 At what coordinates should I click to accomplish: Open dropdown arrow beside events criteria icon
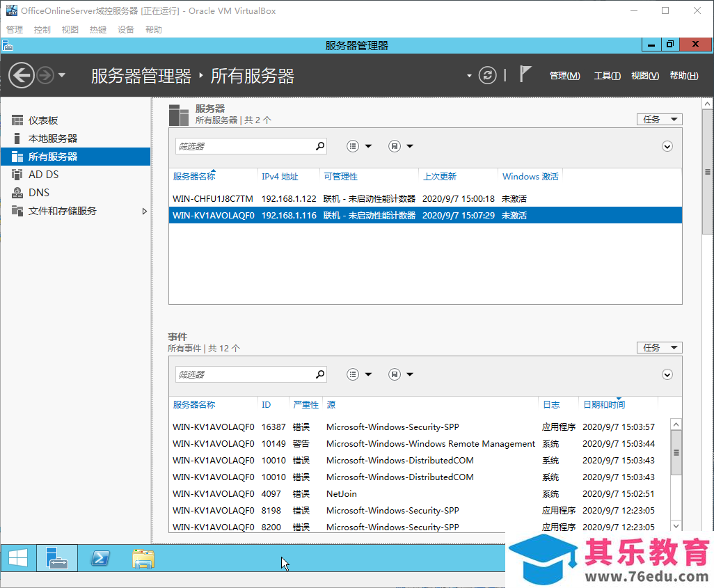click(x=368, y=374)
